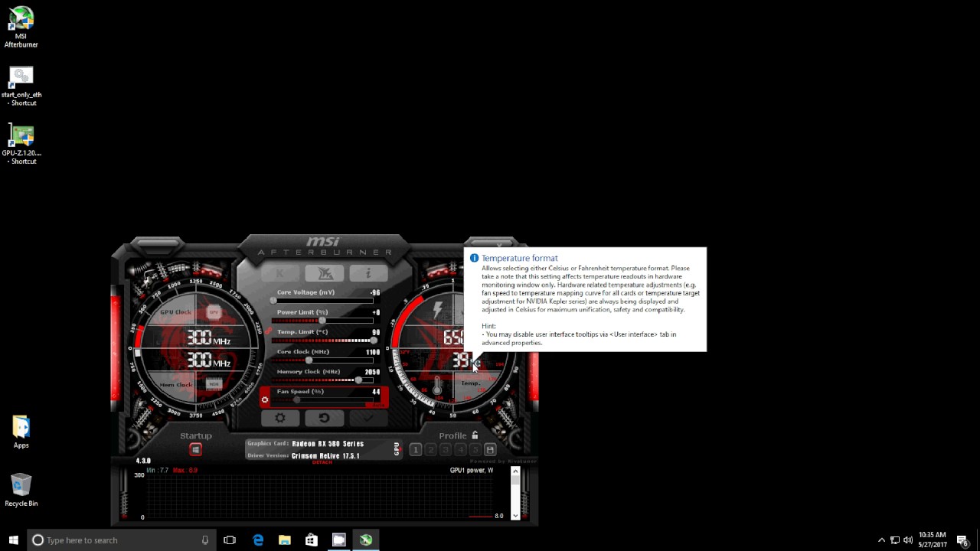This screenshot has width=980, height=551.
Task: Open the GPU-Z shortcut on desktop
Action: click(x=21, y=144)
